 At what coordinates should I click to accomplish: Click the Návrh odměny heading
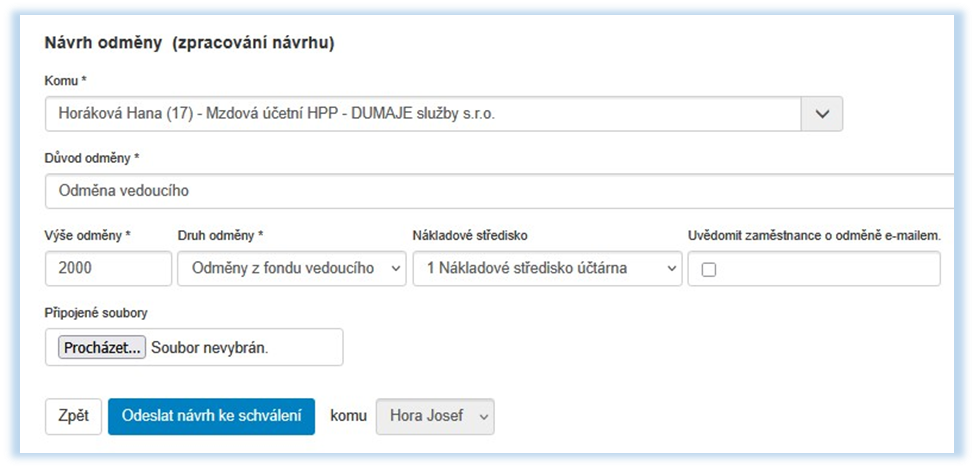189,44
